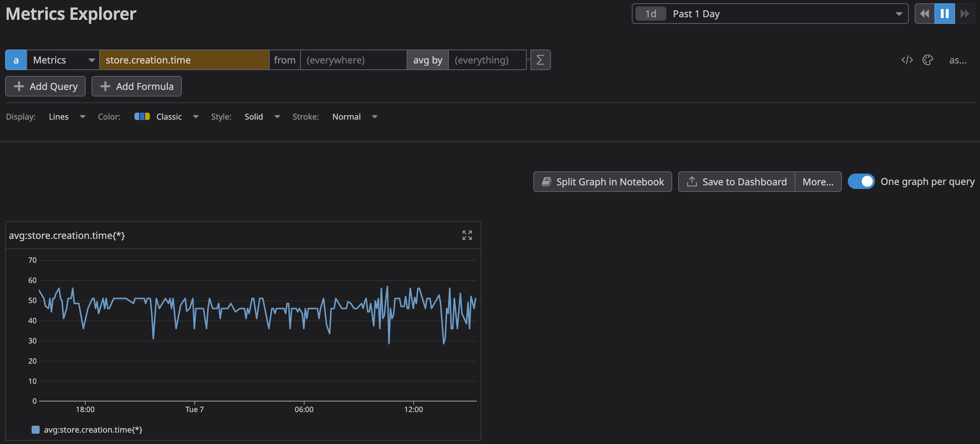980x444 pixels.
Task: Click the More... menu button
Action: point(818,182)
